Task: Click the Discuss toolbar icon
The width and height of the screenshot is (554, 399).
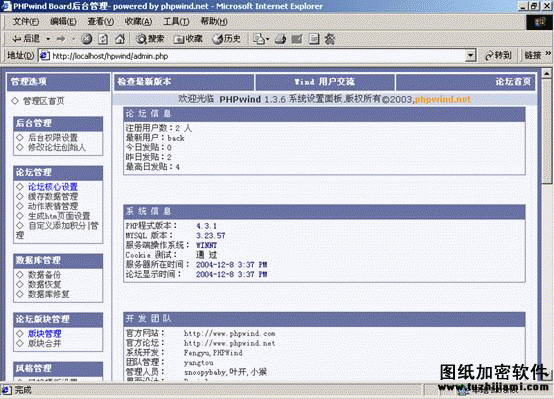Action: click(314, 39)
